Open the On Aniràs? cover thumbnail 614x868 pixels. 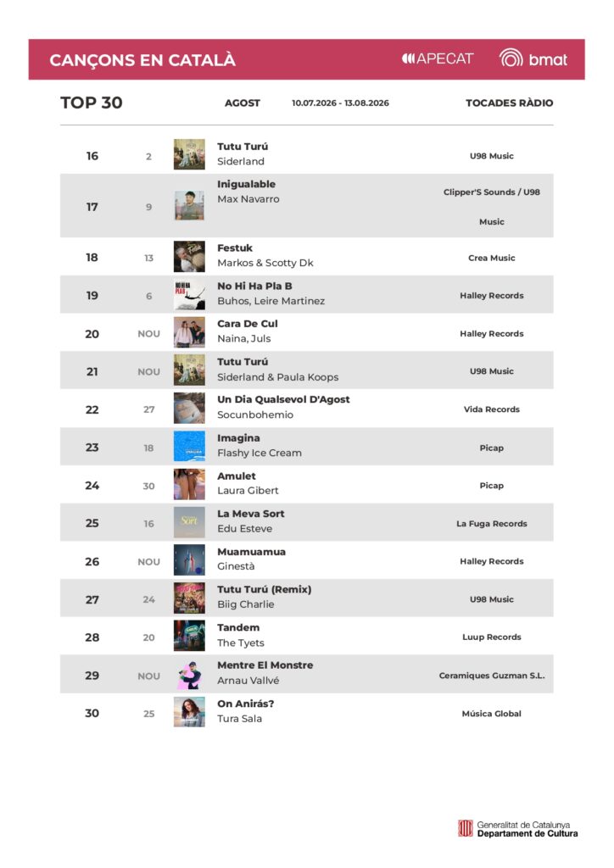pos(189,712)
